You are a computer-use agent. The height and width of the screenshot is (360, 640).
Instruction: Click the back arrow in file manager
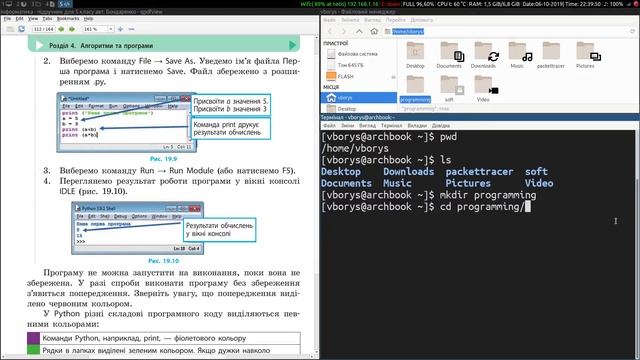pyautogui.click(x=330, y=31)
